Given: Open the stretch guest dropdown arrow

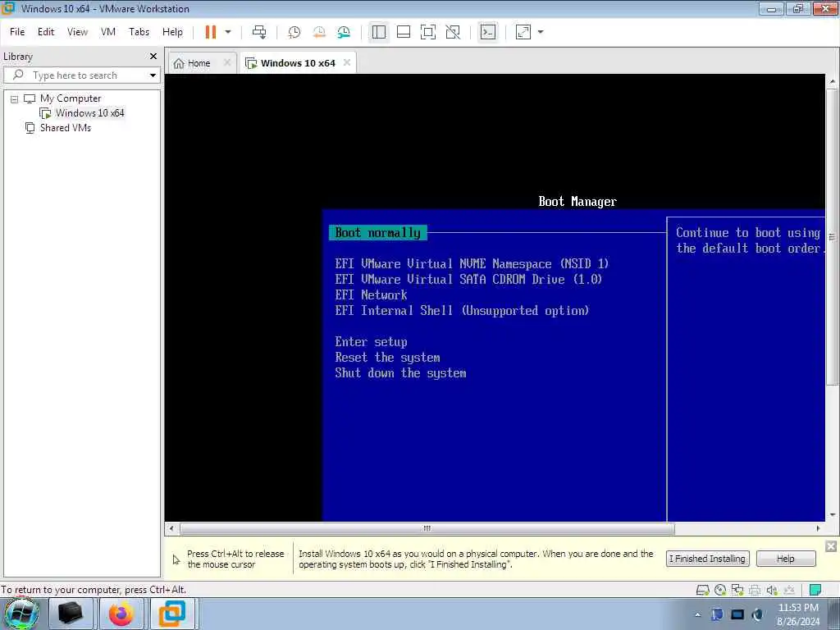Looking at the screenshot, I should click(x=541, y=32).
